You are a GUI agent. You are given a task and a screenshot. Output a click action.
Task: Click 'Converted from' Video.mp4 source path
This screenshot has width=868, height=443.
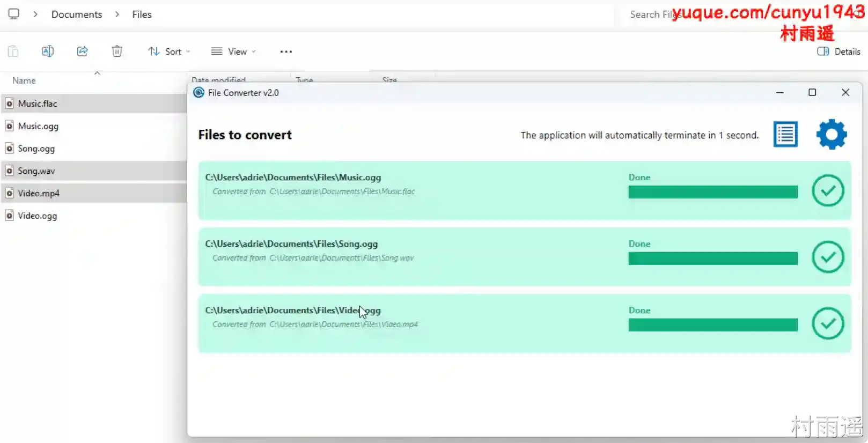click(315, 324)
